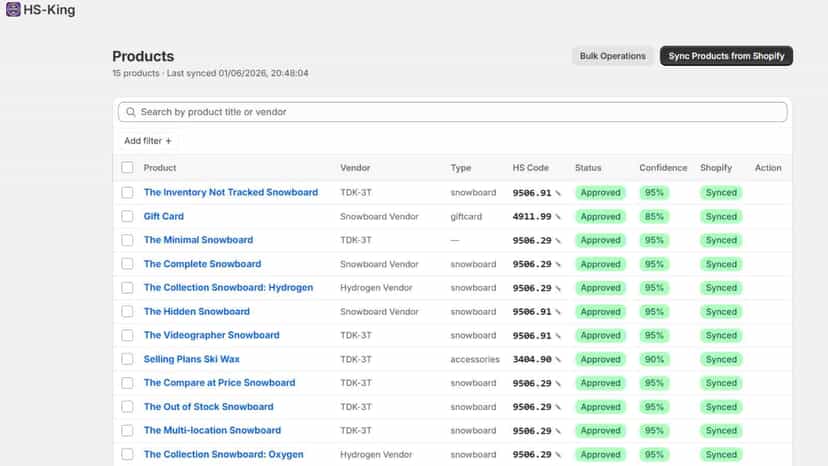Click the giftcard type cell
Image resolution: width=828 pixels, height=466 pixels.
(x=466, y=216)
